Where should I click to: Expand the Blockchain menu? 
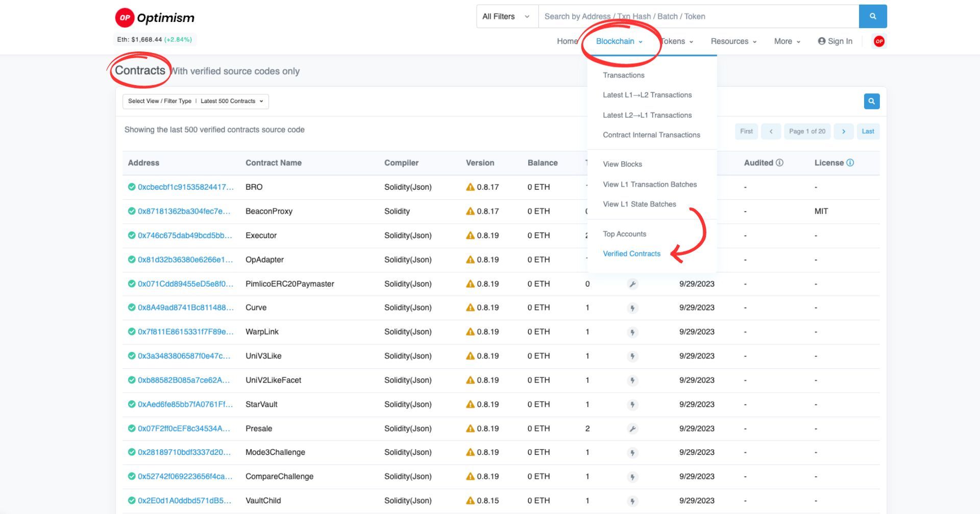619,41
